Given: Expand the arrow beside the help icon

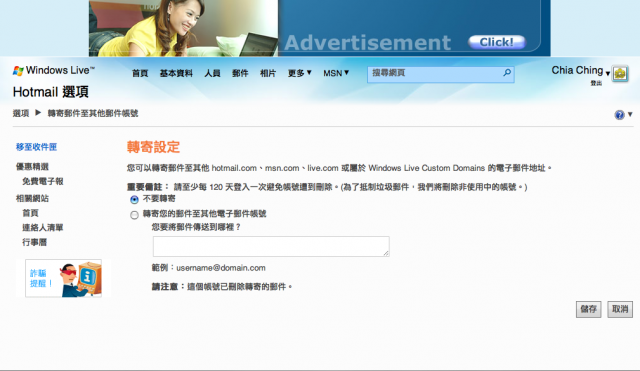Looking at the screenshot, I should point(630,115).
